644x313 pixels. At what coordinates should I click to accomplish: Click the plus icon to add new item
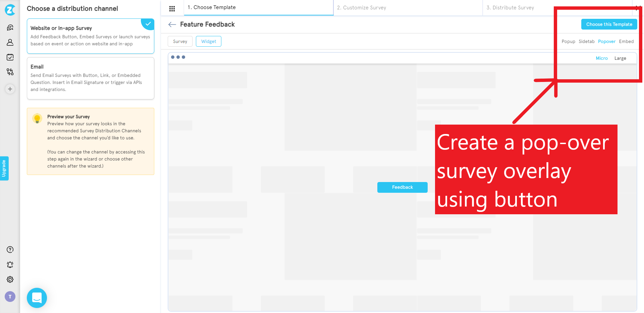tap(10, 89)
